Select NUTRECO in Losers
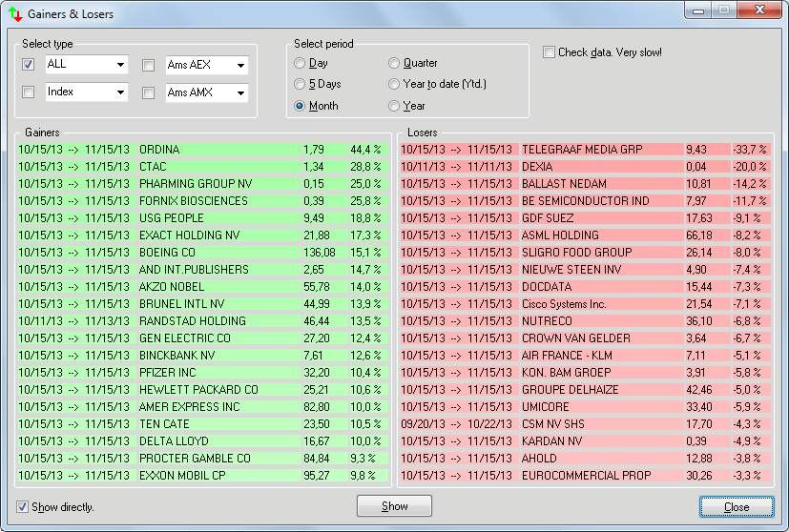The width and height of the screenshot is (789, 532). [x=586, y=320]
